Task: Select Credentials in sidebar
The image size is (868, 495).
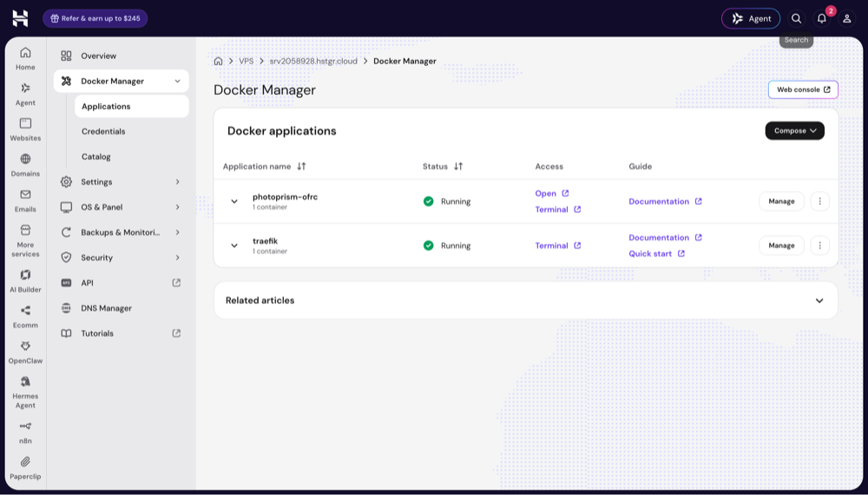Action: [132, 131]
